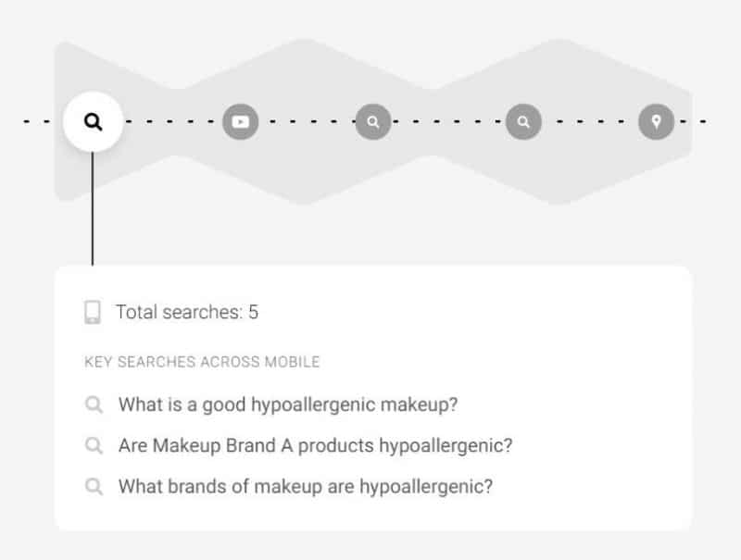
Task: Open the YouTube video touchpoint icon
Action: pyautogui.click(x=241, y=122)
